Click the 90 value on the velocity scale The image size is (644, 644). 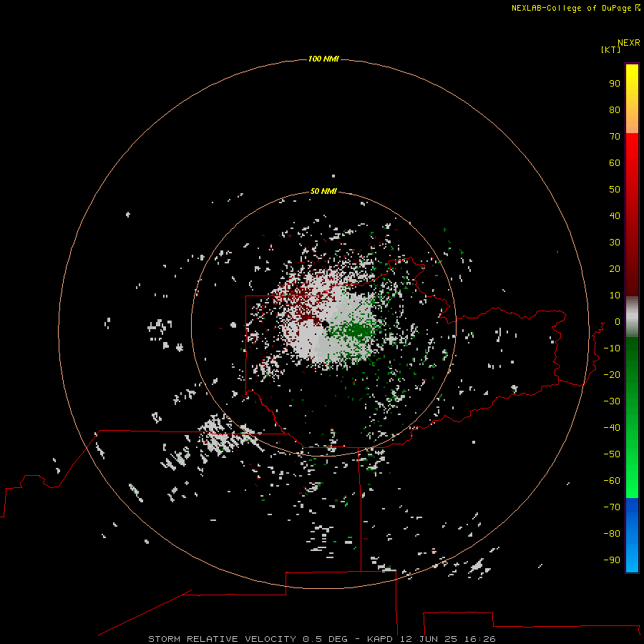tap(615, 84)
